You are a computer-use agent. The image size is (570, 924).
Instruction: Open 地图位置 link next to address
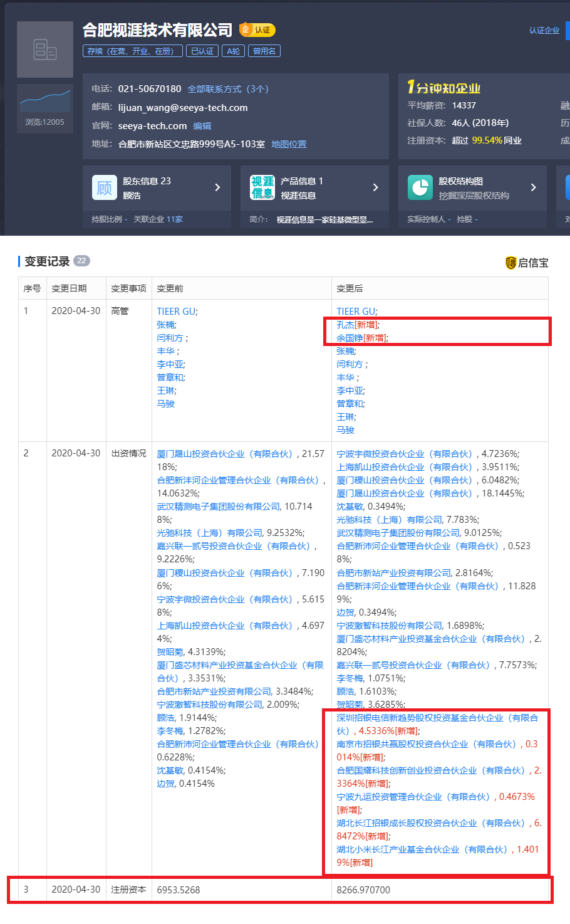[289, 144]
